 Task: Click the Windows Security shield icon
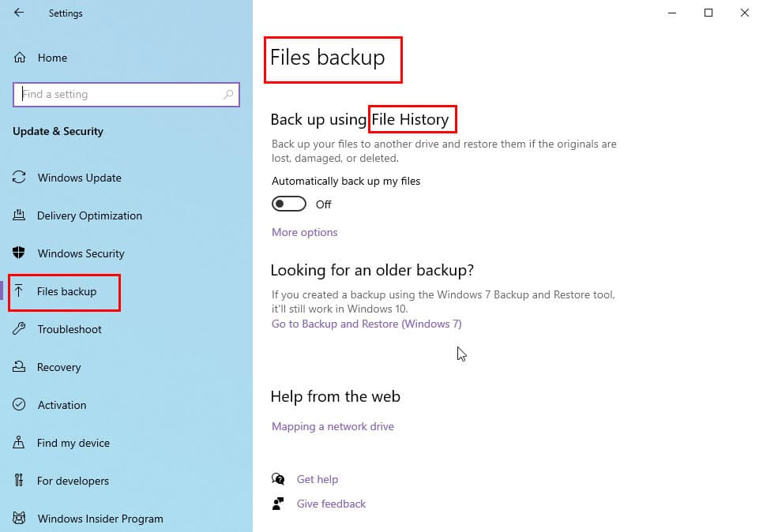point(19,253)
